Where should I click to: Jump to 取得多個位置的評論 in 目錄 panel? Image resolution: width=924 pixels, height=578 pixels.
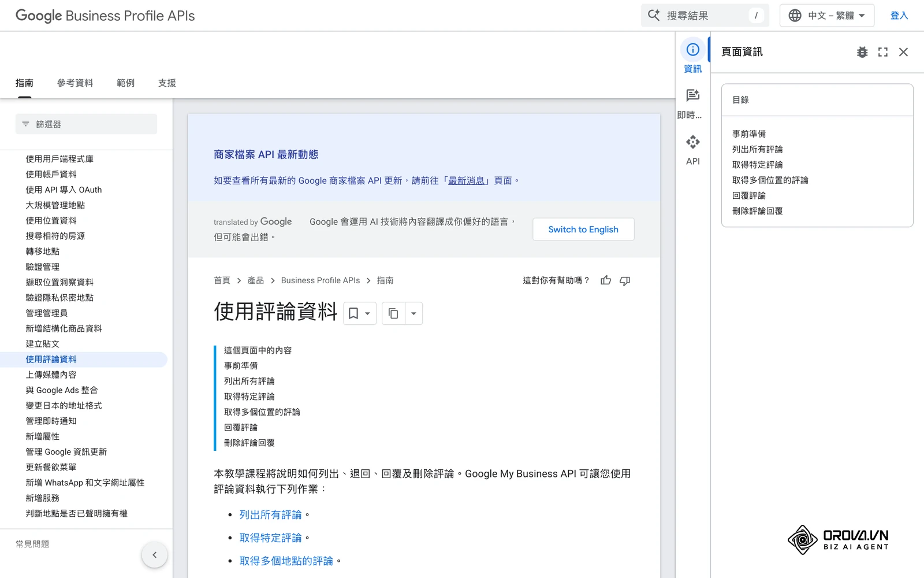pyautogui.click(x=770, y=180)
